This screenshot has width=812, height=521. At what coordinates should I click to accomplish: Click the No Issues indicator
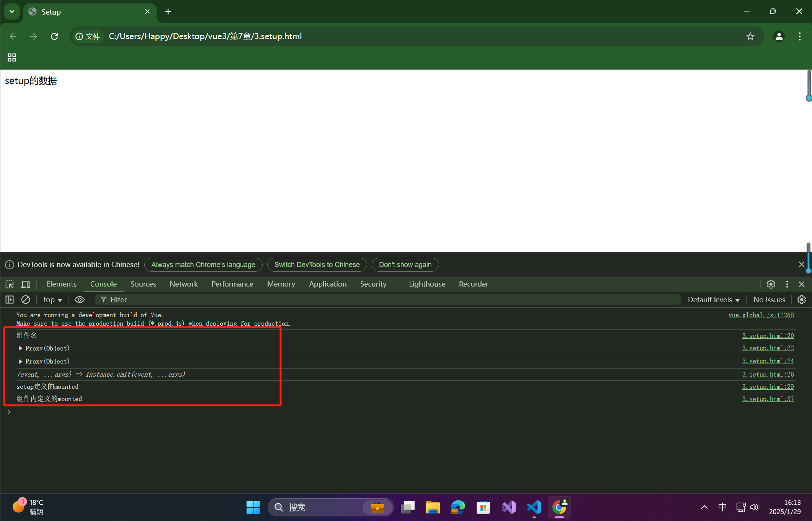pos(770,300)
